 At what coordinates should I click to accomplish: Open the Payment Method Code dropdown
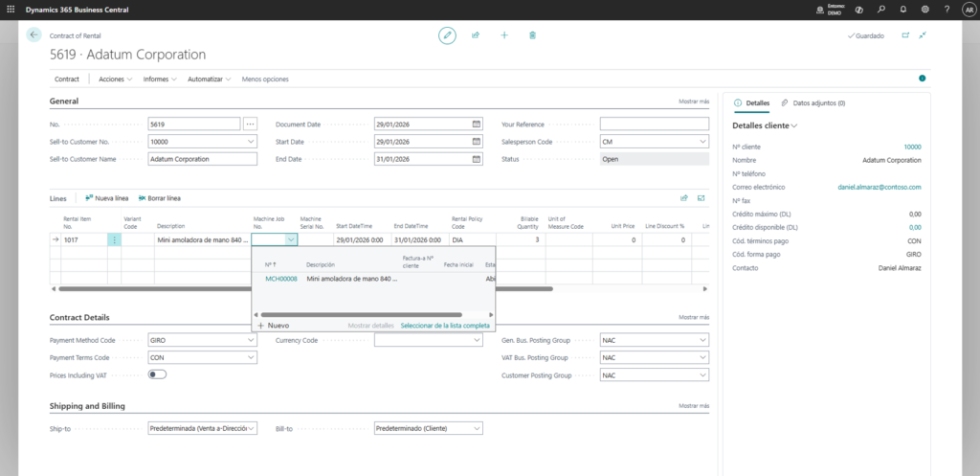251,340
